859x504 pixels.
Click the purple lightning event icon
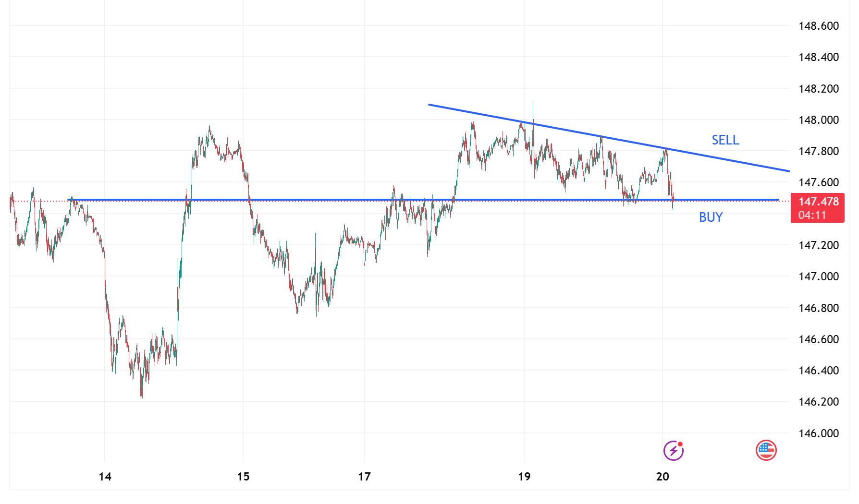pos(673,450)
